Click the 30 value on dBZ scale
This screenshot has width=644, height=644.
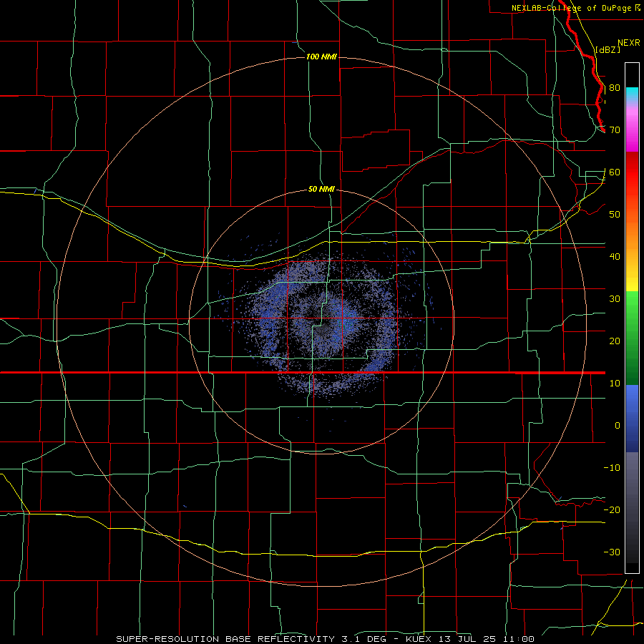coord(615,299)
